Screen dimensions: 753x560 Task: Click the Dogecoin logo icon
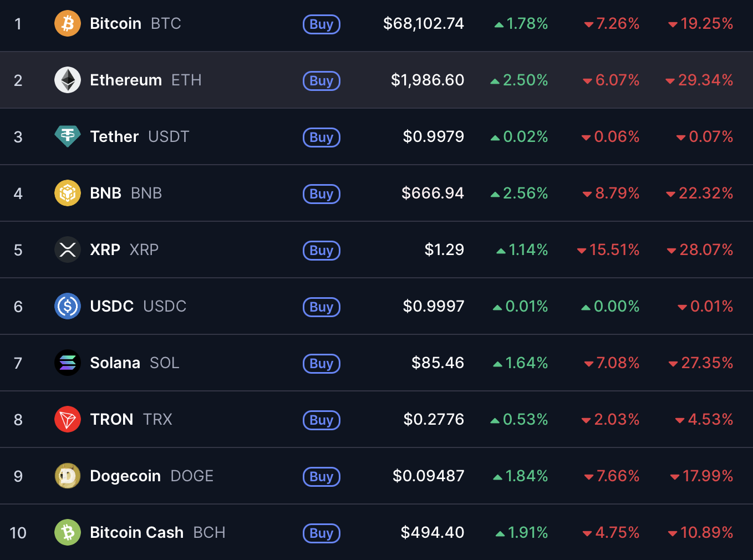point(68,476)
